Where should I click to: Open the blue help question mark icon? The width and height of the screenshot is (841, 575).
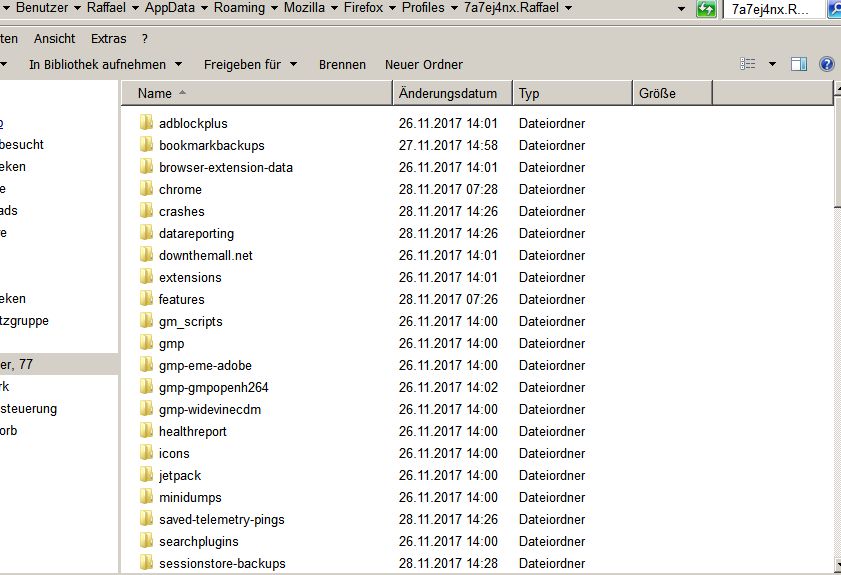[x=827, y=64]
